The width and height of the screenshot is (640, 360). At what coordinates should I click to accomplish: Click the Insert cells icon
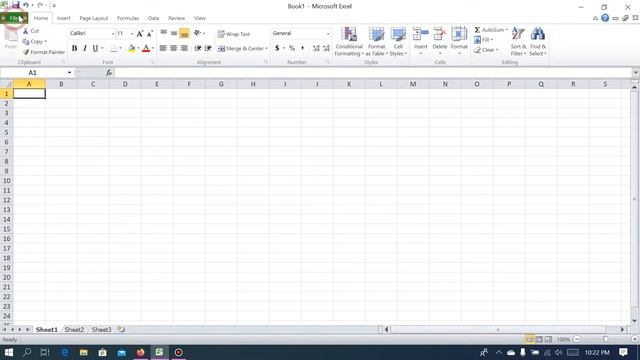420,34
